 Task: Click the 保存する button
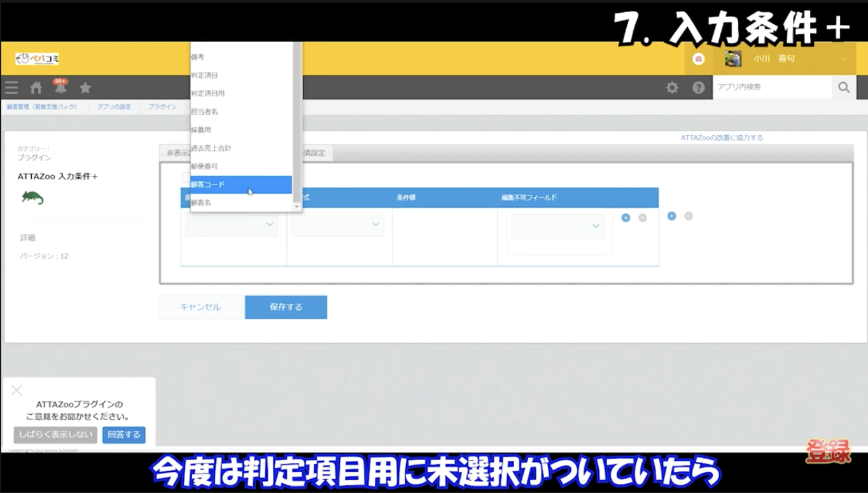point(285,306)
